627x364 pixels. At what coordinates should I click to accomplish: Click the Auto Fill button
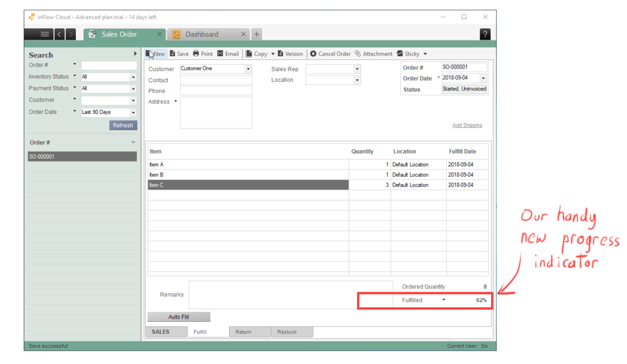coord(179,317)
